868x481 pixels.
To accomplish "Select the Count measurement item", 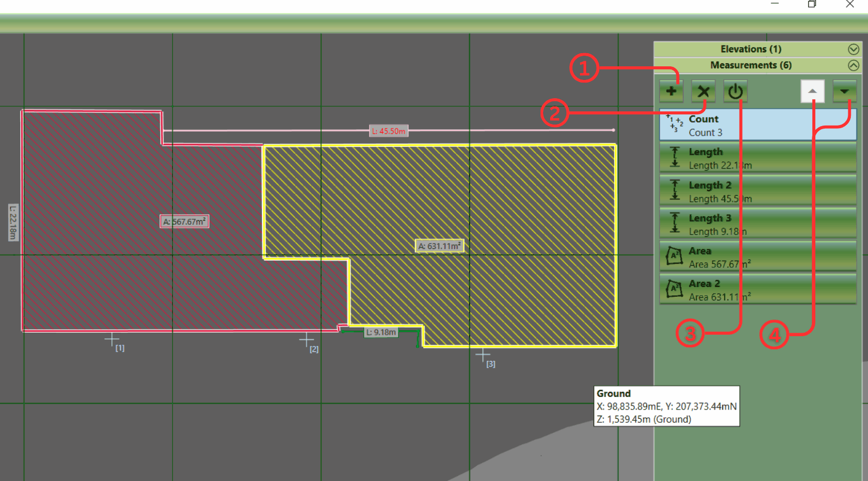I will 757,125.
